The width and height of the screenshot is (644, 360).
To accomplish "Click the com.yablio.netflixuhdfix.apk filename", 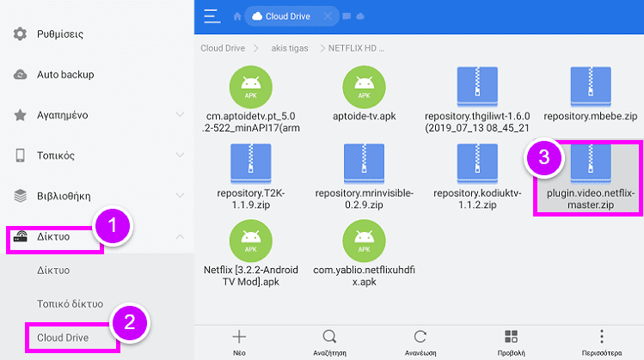I will [364, 276].
